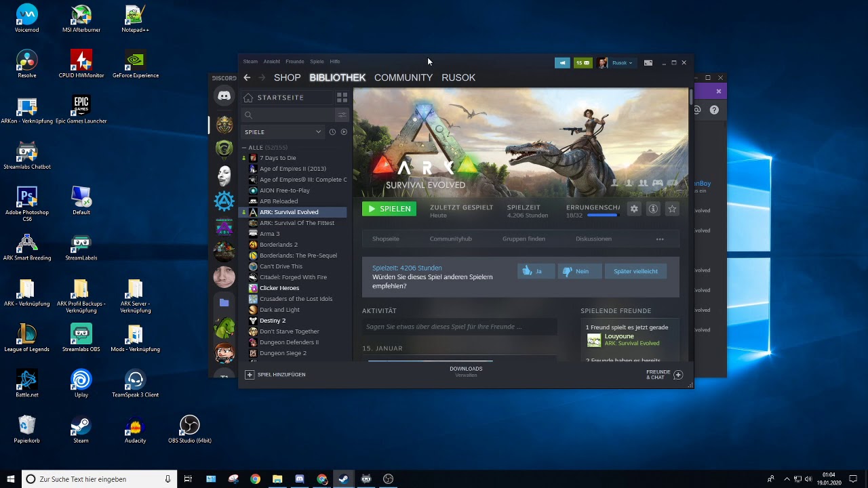Toggle ready-to-play games filter

coord(344,132)
